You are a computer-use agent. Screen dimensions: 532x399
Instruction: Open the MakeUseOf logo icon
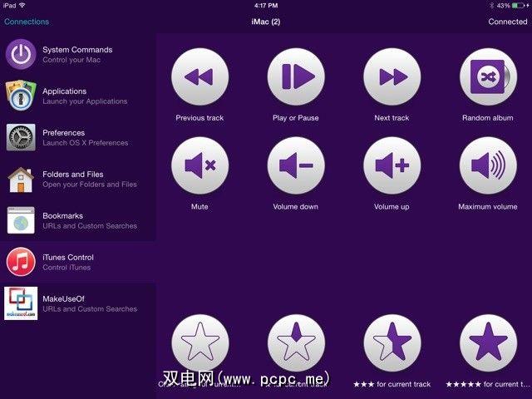coord(21,303)
